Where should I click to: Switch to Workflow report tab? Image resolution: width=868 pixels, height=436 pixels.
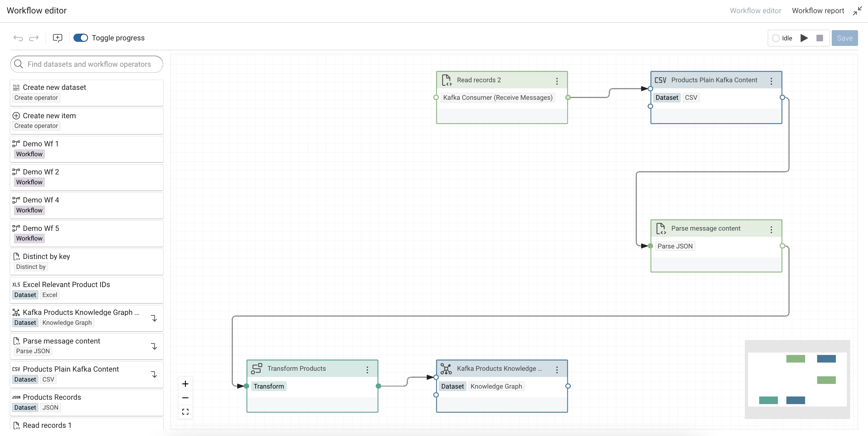pos(818,11)
